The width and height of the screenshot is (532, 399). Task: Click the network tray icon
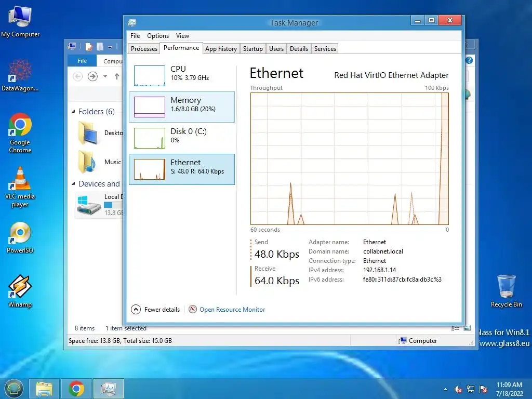click(x=471, y=389)
